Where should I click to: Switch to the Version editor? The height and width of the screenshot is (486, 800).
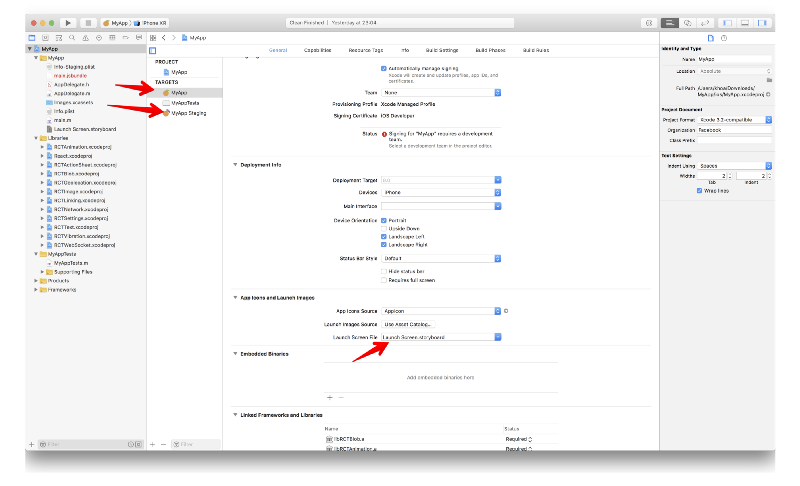(x=705, y=23)
